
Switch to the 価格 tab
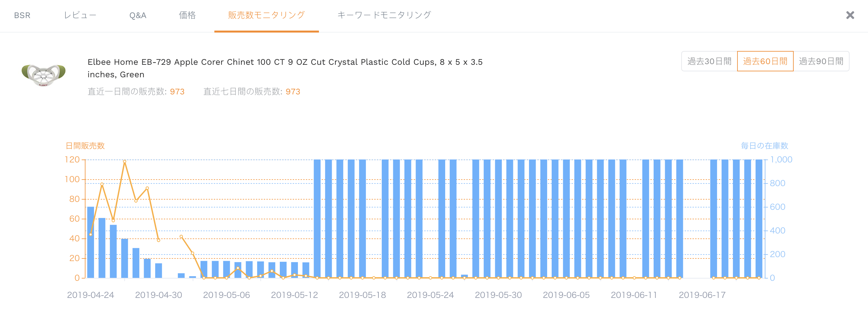(187, 15)
